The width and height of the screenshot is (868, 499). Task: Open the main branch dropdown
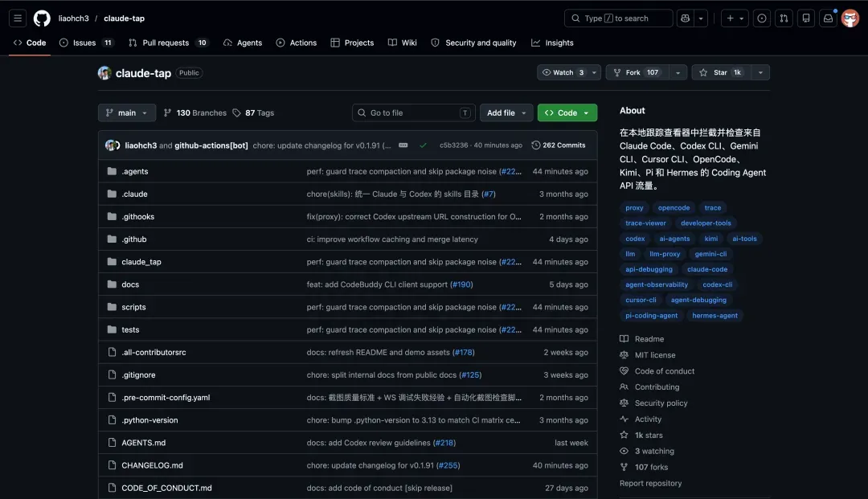[127, 112]
